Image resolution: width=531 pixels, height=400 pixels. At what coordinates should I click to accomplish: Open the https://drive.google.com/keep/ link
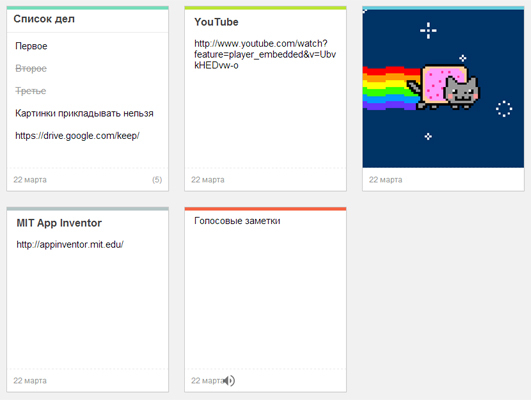(77, 135)
